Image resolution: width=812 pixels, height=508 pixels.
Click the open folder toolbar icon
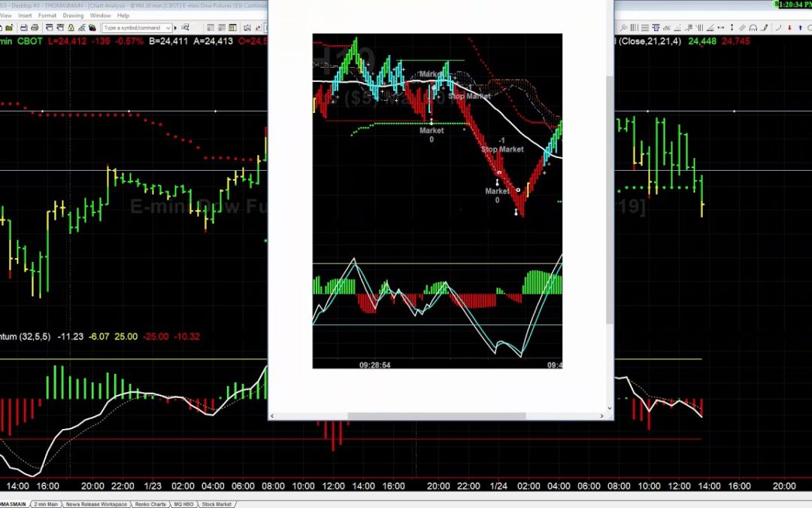click(9, 28)
